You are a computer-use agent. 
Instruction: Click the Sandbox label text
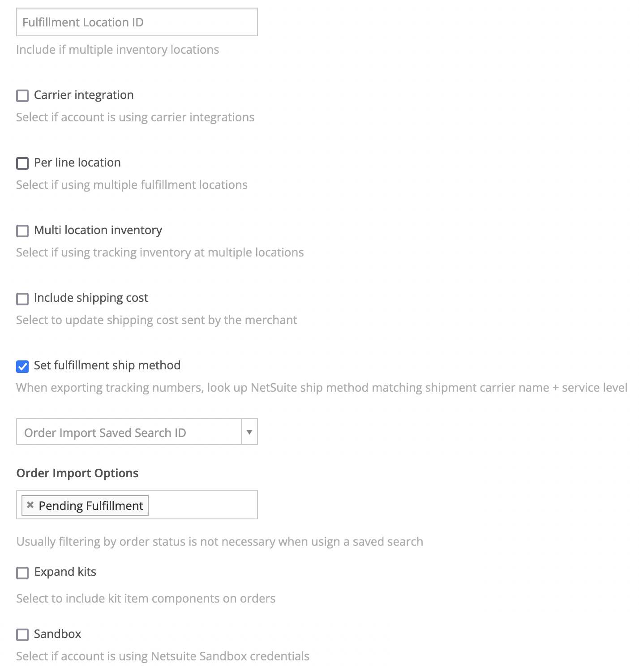click(x=58, y=634)
